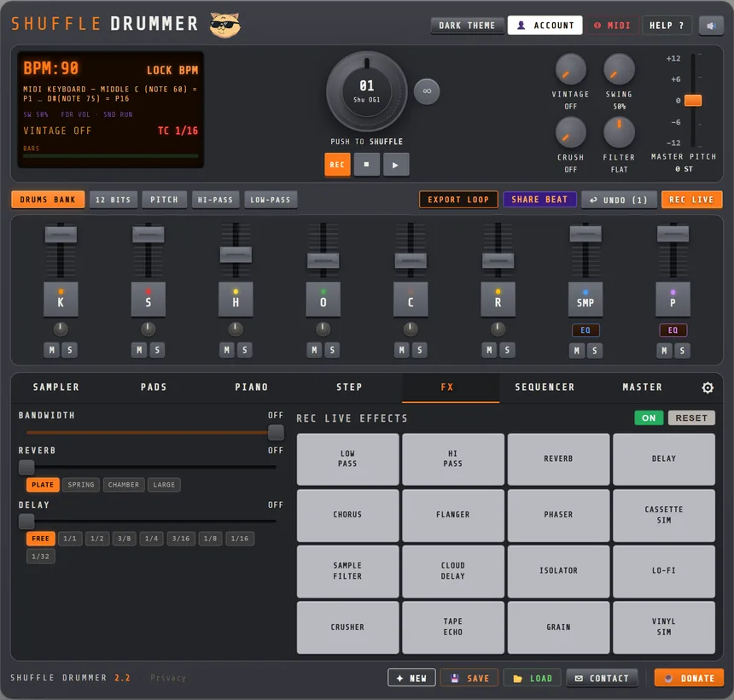Undo the last action
The height and width of the screenshot is (700, 734).
tap(619, 200)
